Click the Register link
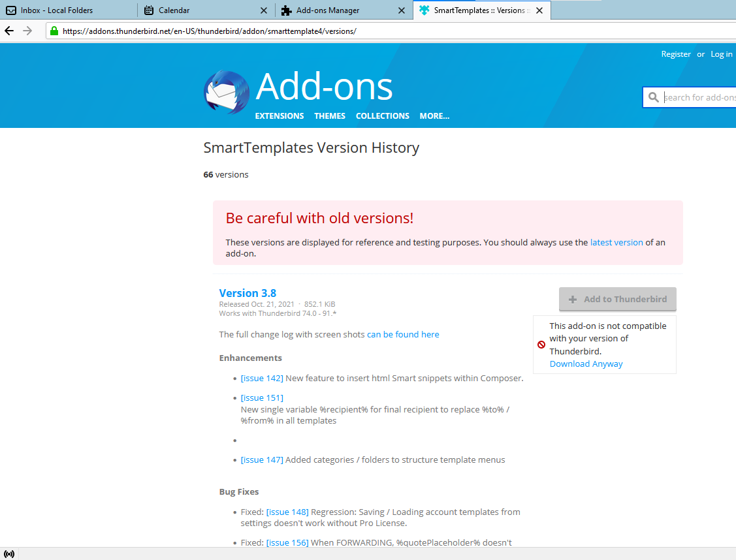The image size is (736, 560). click(x=675, y=54)
